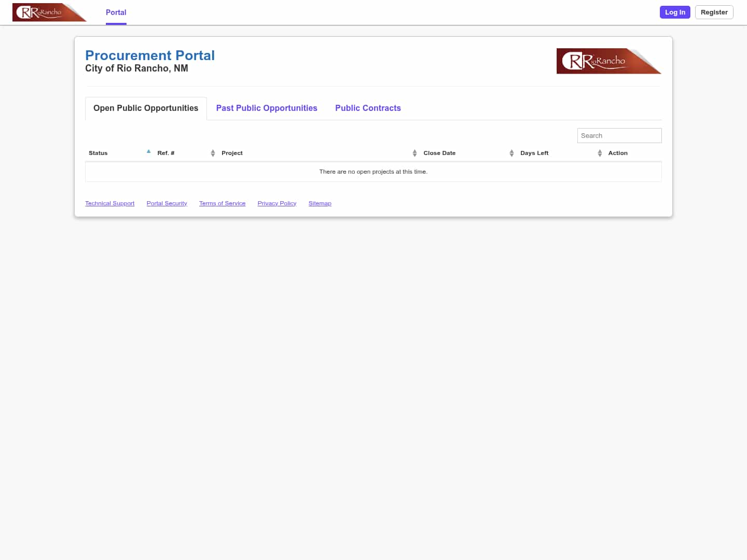The width and height of the screenshot is (747, 560).
Task: Sort table by Project column
Action: tap(319, 153)
